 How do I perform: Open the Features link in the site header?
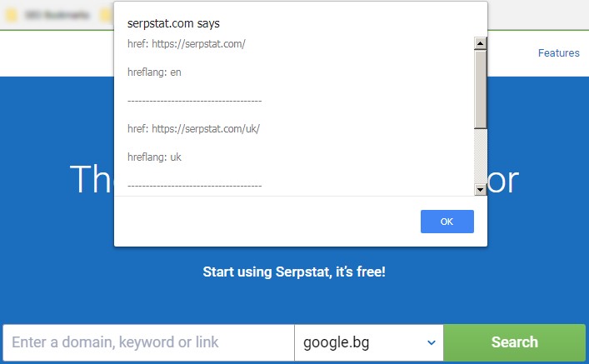click(x=558, y=53)
